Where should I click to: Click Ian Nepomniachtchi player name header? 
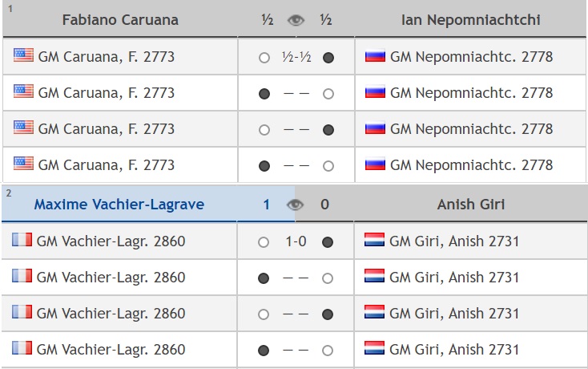pos(470,20)
